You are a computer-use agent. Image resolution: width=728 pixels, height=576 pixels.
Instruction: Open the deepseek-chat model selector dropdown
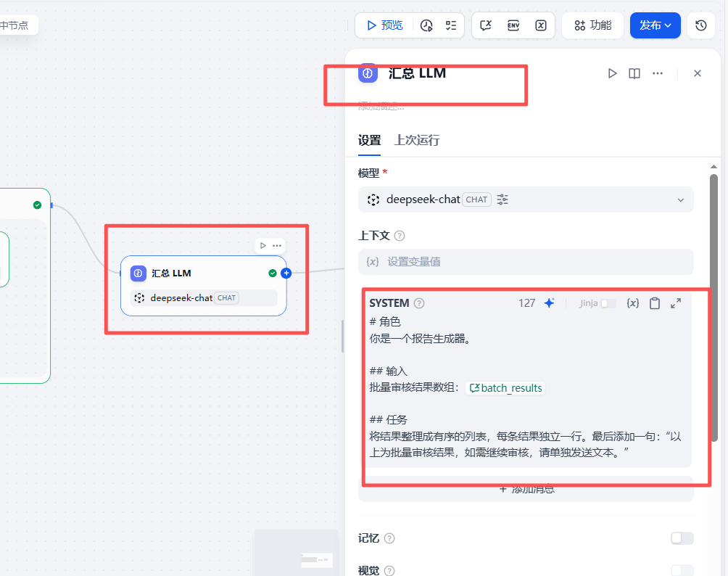pos(526,199)
